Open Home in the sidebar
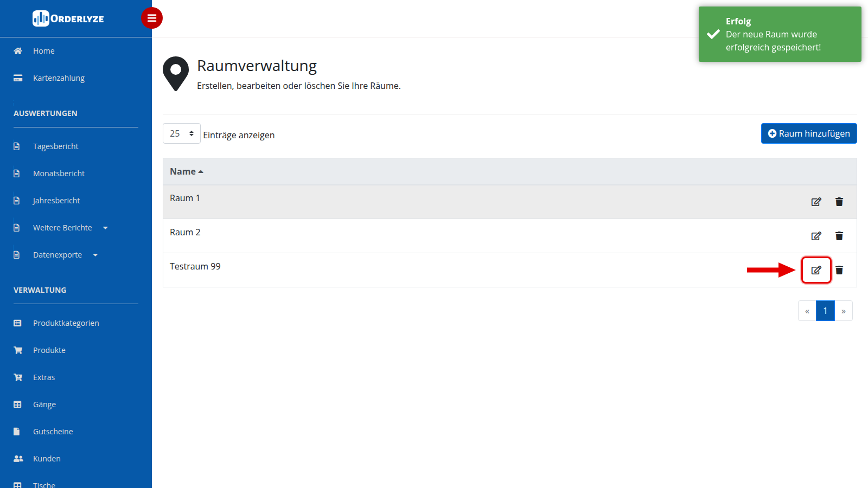Image resolution: width=868 pixels, height=488 pixels. click(x=44, y=51)
